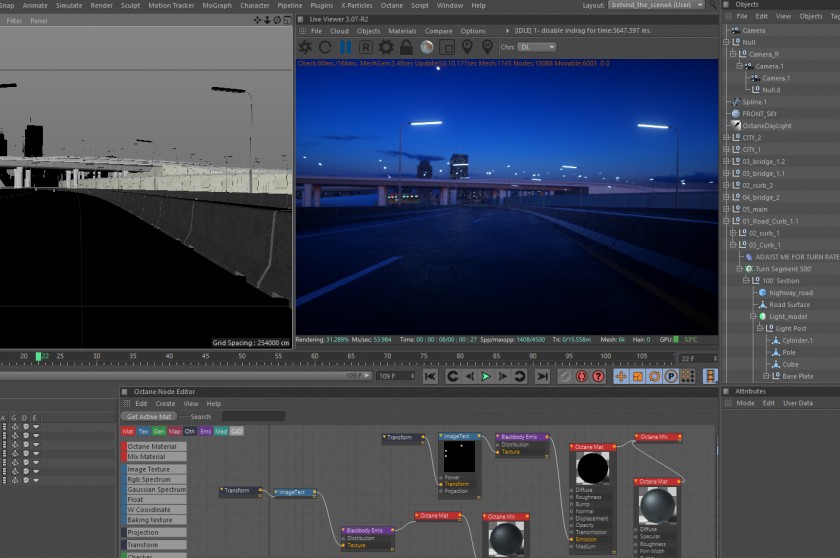Click the clay mode sphere icon

(426, 47)
